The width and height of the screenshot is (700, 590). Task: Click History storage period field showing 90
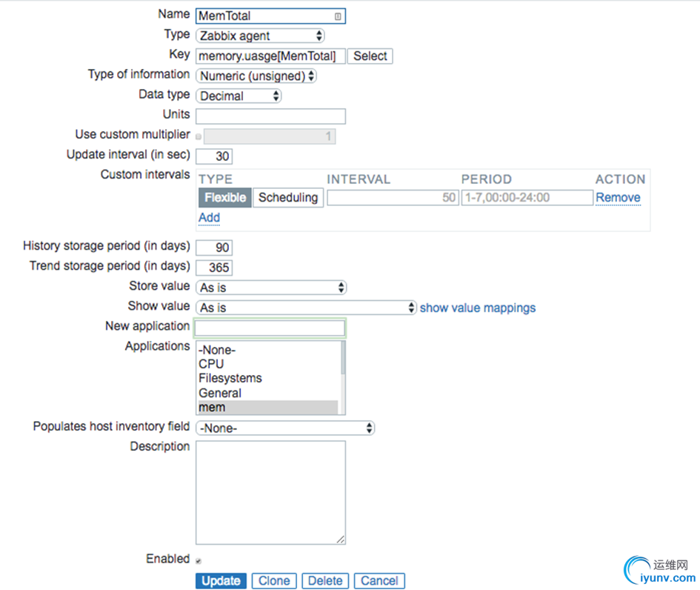tap(214, 248)
